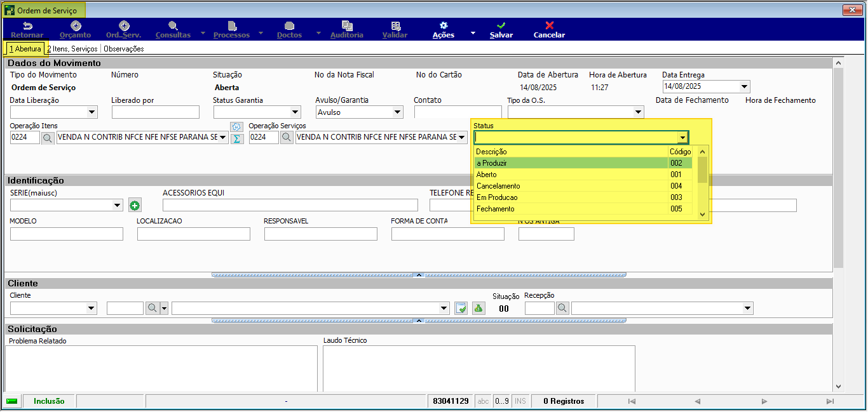This screenshot has height=412, width=868.
Task: Choose 'Cancelamento' status option
Action: (584, 186)
